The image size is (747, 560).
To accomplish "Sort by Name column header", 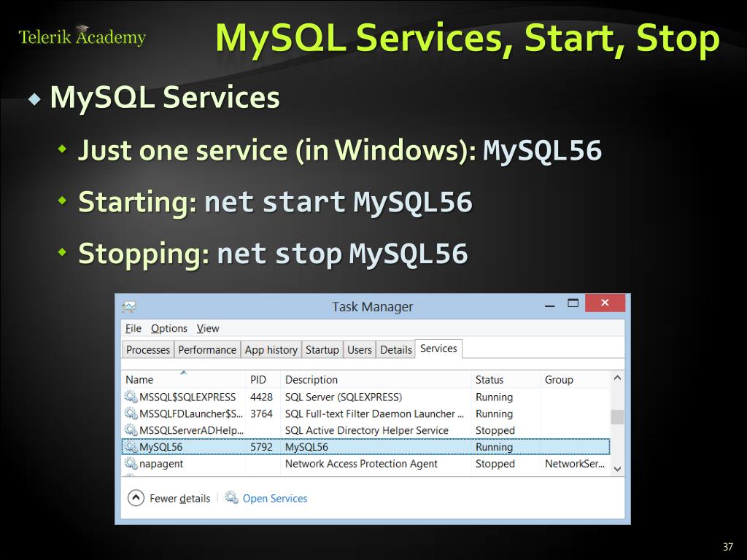I will [x=183, y=379].
